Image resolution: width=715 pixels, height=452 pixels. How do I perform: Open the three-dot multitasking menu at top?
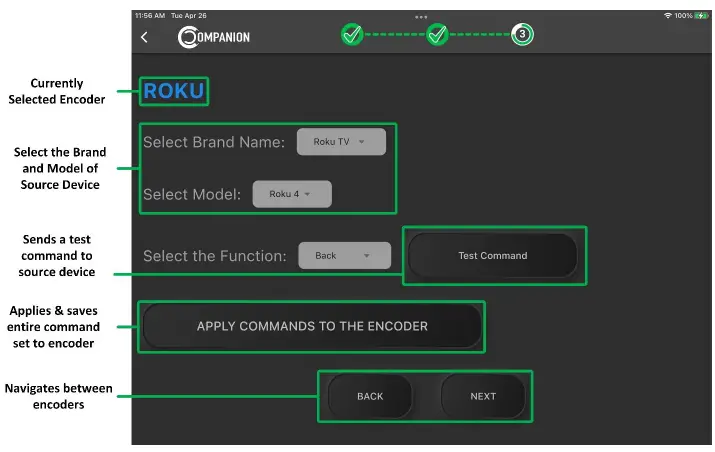pyautogui.click(x=421, y=17)
